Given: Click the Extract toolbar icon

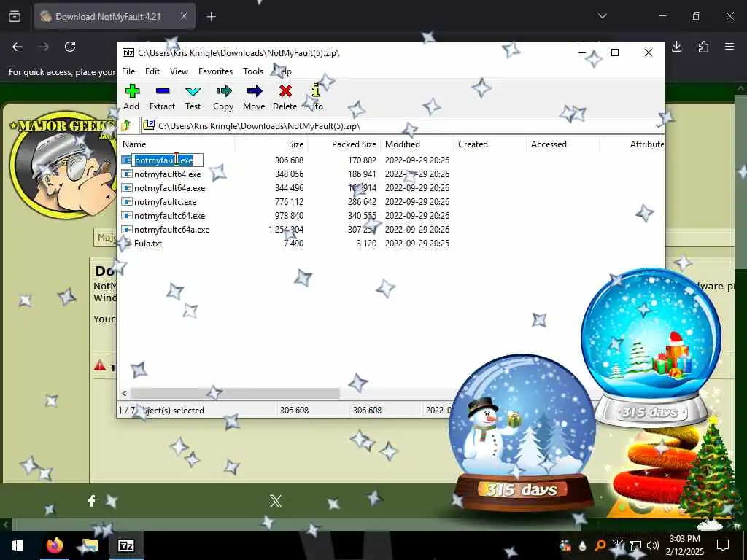Looking at the screenshot, I should coord(163,91).
